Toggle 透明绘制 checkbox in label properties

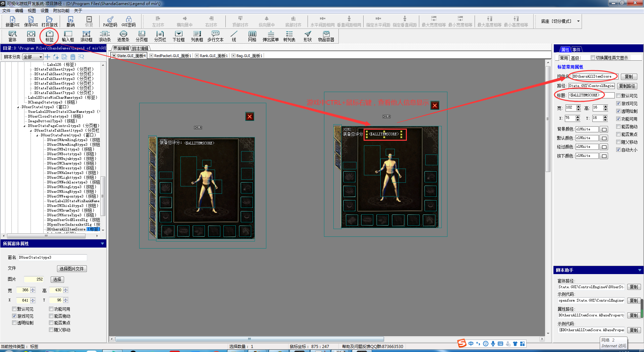618,111
